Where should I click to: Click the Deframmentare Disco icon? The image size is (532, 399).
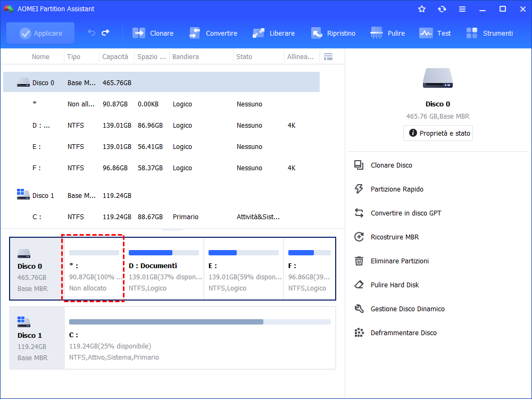coord(359,332)
